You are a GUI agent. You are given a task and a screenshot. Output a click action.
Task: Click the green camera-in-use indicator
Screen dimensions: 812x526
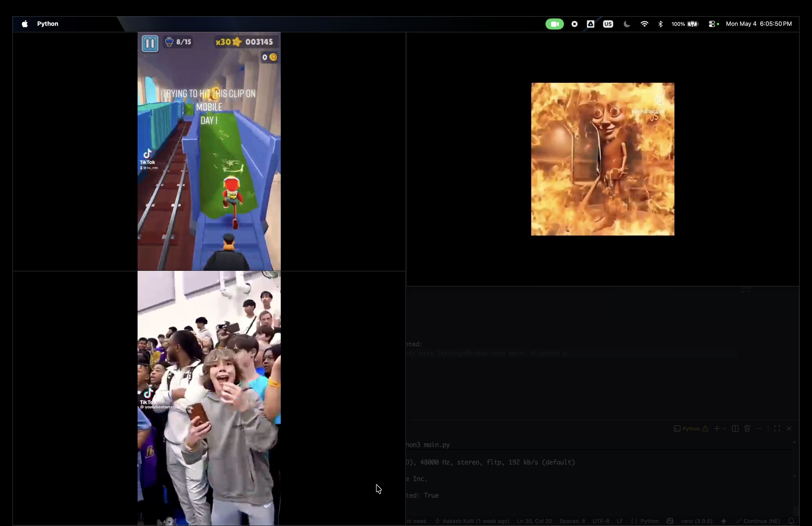point(554,24)
